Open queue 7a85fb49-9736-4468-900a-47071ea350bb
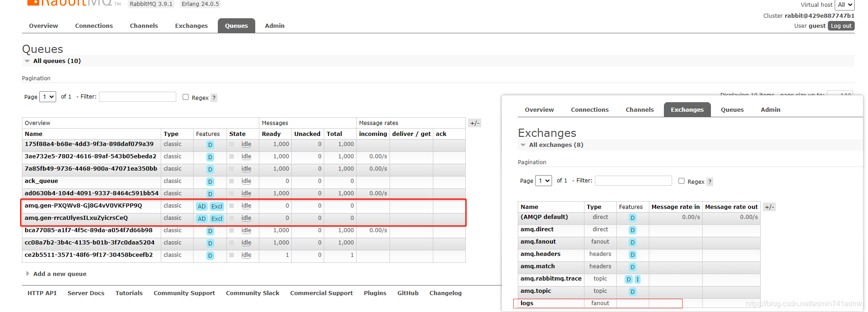The width and height of the screenshot is (868, 312). coord(91,169)
